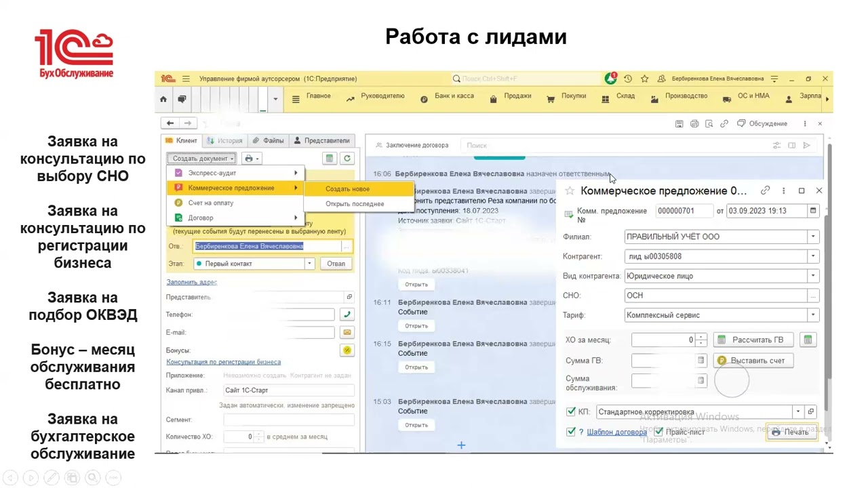Open the Home start page icon
Image resolution: width=868 pixels, height=488 pixels.
pyautogui.click(x=163, y=99)
